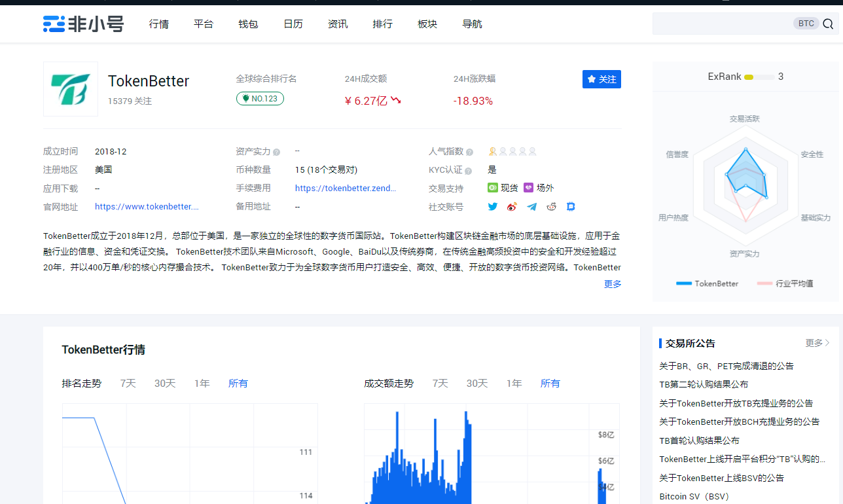Open the 行情 menu
This screenshot has width=843, height=504.
[x=159, y=24]
